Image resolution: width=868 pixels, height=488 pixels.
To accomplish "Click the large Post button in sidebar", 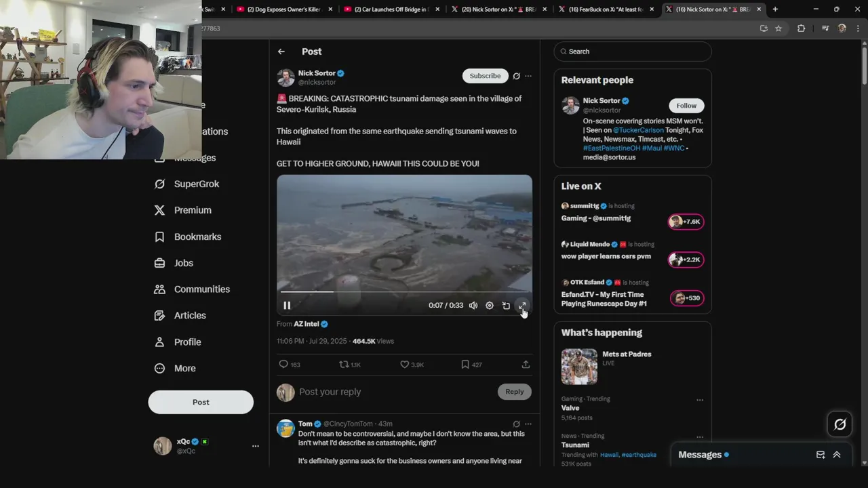I will click(x=201, y=402).
